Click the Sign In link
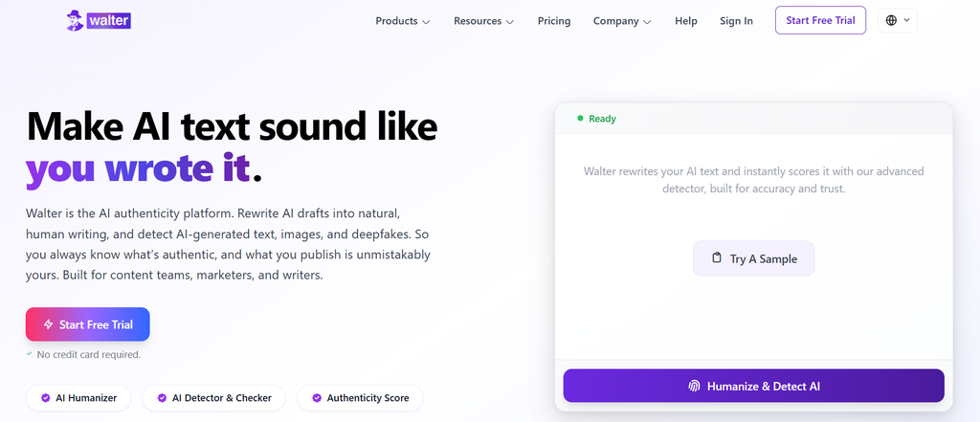The height and width of the screenshot is (422, 980). click(x=736, y=21)
